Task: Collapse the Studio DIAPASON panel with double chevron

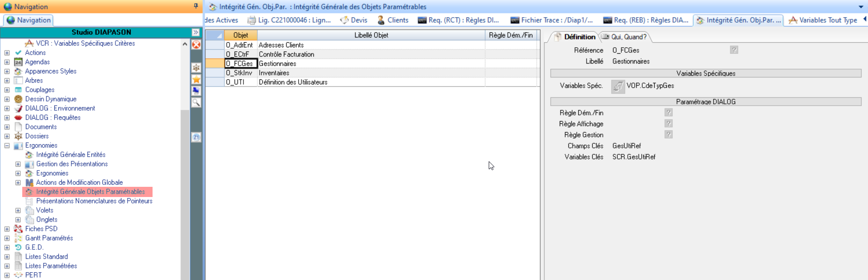Action: point(196,32)
